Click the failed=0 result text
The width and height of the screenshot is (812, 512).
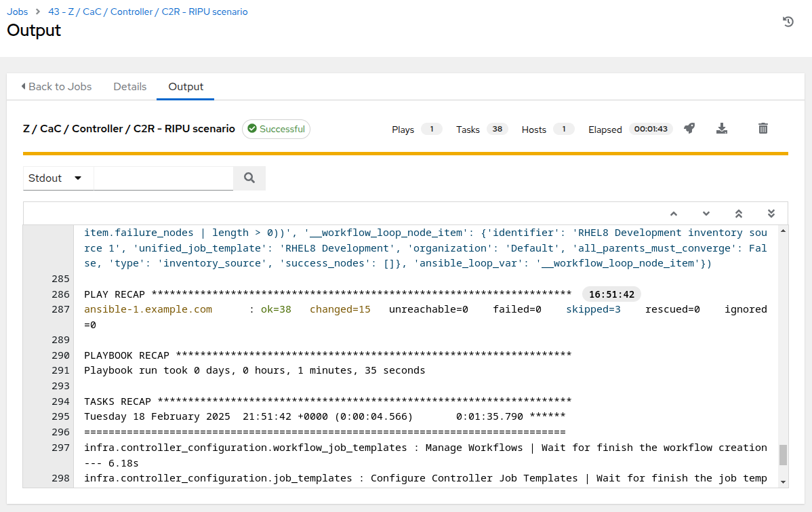517,309
